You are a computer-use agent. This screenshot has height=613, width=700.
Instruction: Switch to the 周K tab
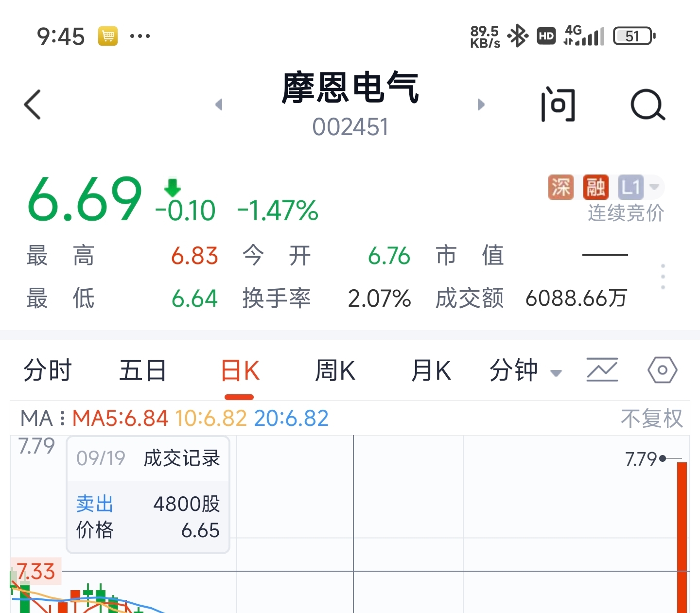[335, 370]
